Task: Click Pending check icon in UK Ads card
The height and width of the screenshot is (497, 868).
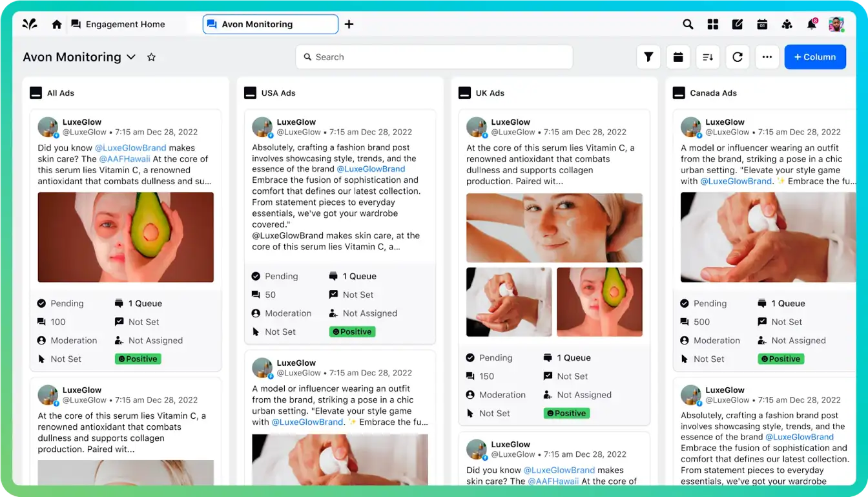Action: tap(470, 357)
